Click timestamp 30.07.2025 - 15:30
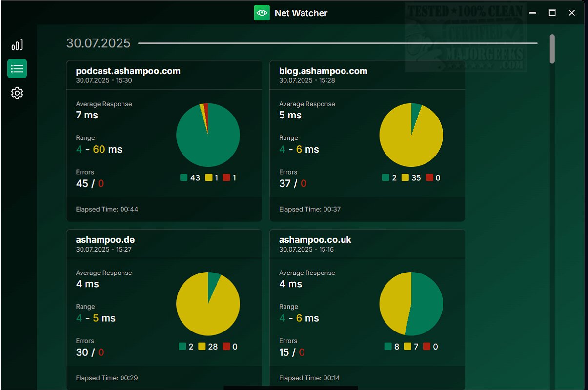This screenshot has width=588, height=390. click(104, 80)
